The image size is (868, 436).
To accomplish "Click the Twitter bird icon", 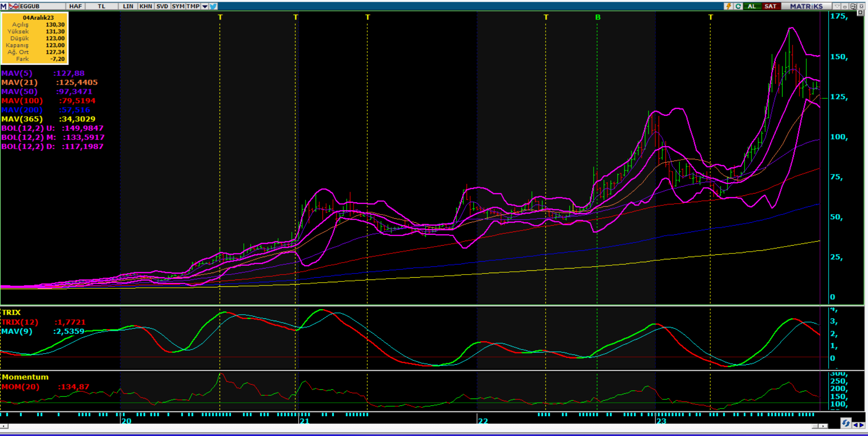I will click(x=214, y=6).
